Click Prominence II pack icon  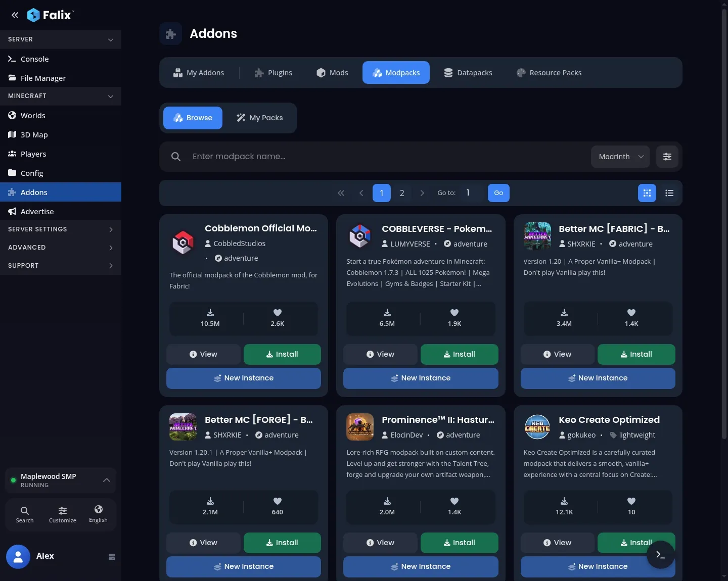coord(360,427)
